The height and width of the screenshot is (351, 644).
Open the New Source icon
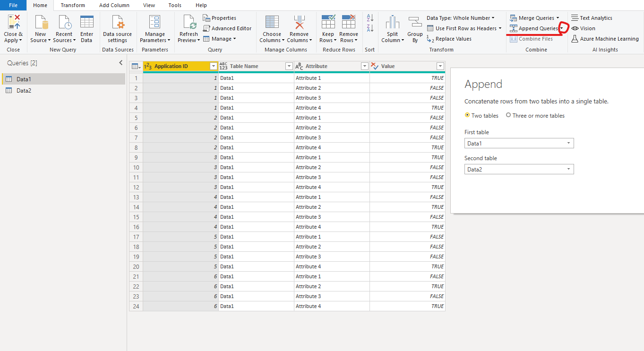(41, 22)
